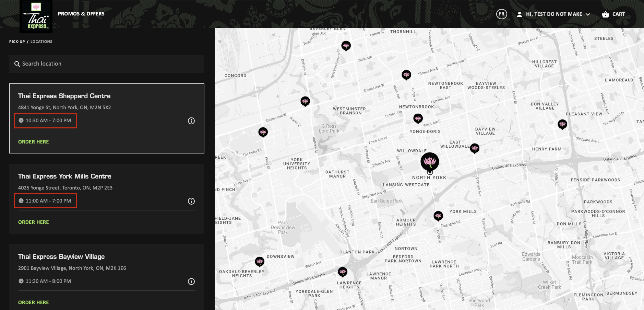Click the lotus pin near East Willowdale
The width and height of the screenshot is (644, 310).
(475, 148)
